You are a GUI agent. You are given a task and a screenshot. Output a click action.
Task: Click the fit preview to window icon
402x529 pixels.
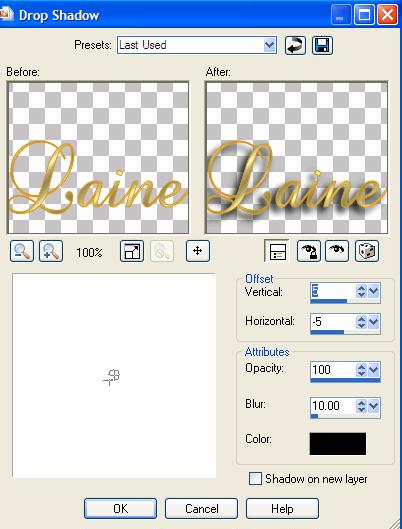click(132, 251)
